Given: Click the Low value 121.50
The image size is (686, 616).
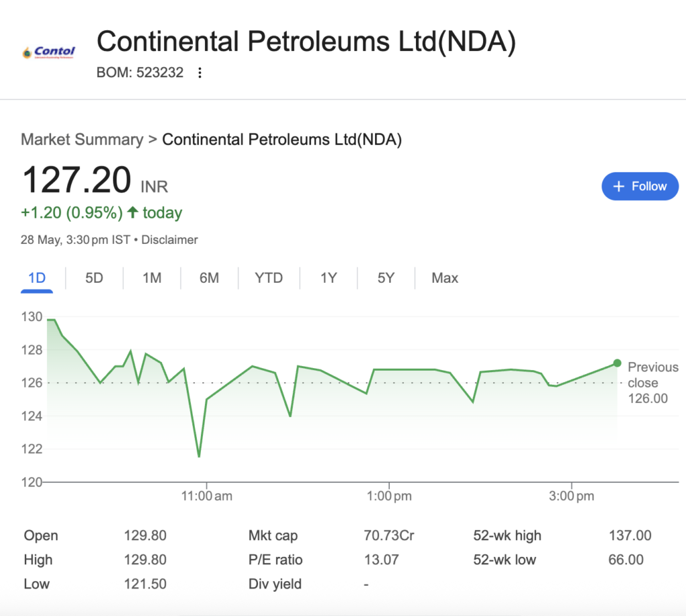Looking at the screenshot, I should [145, 584].
